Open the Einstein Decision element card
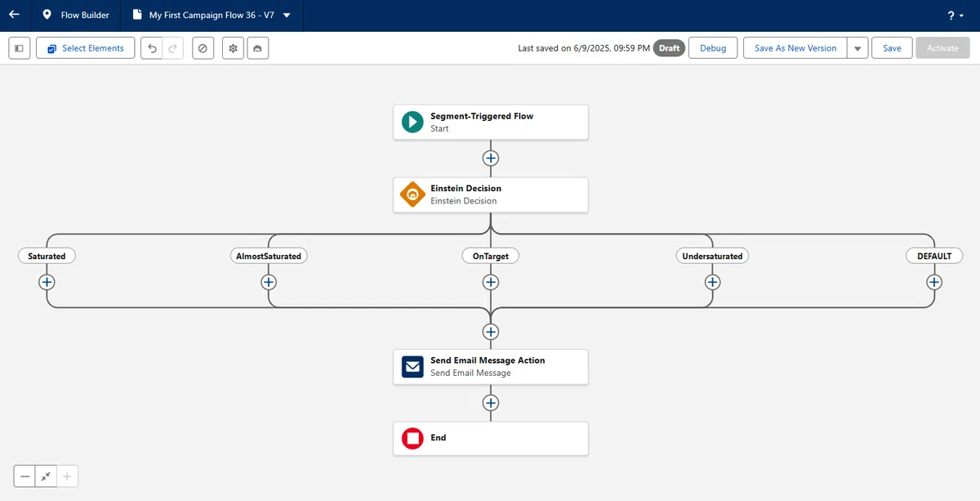This screenshot has width=980, height=501. click(x=490, y=195)
